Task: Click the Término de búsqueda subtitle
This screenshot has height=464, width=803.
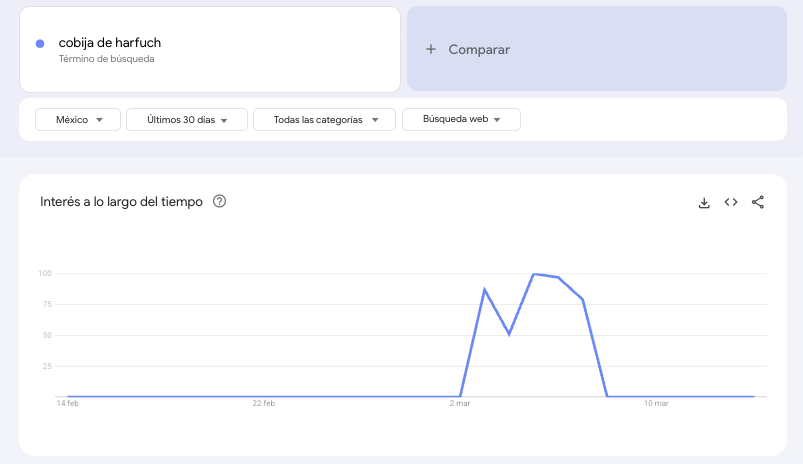Action: click(106, 59)
